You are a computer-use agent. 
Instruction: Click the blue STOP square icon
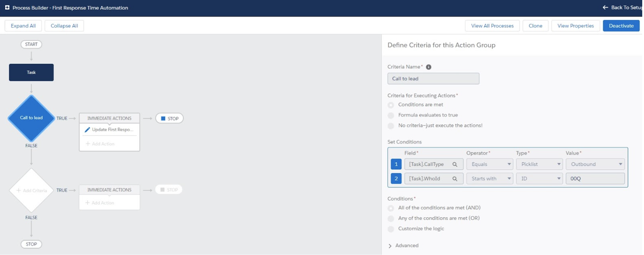tap(163, 119)
